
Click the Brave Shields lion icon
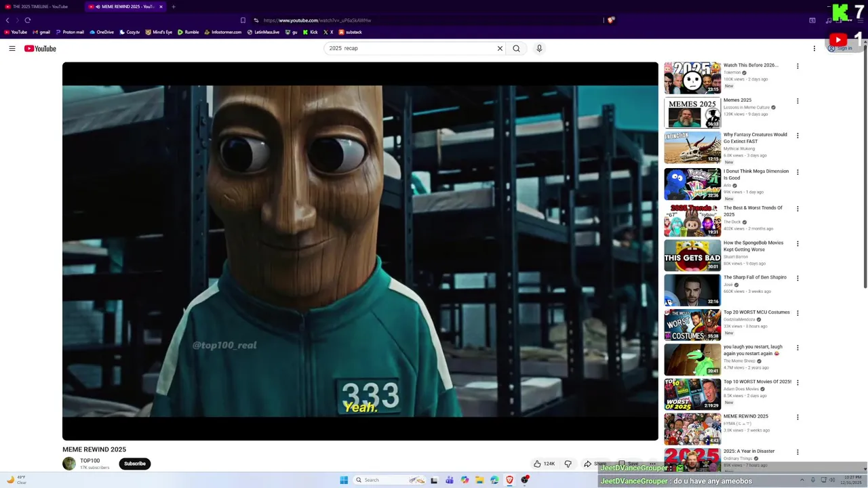tap(610, 20)
